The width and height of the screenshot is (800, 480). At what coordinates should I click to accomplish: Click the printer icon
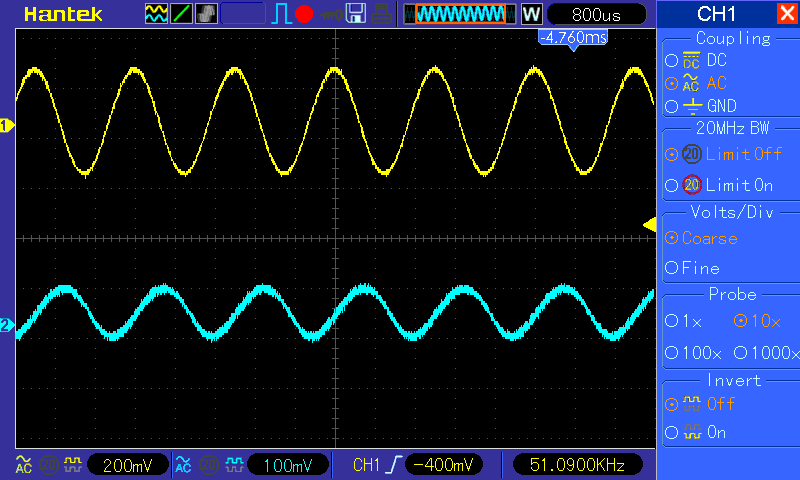click(x=381, y=14)
